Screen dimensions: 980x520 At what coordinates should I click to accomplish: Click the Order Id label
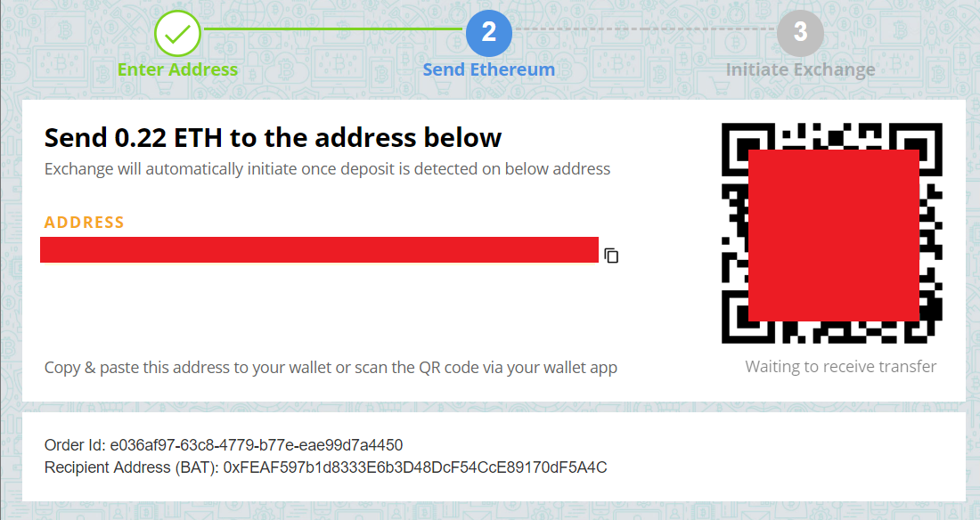(x=75, y=445)
